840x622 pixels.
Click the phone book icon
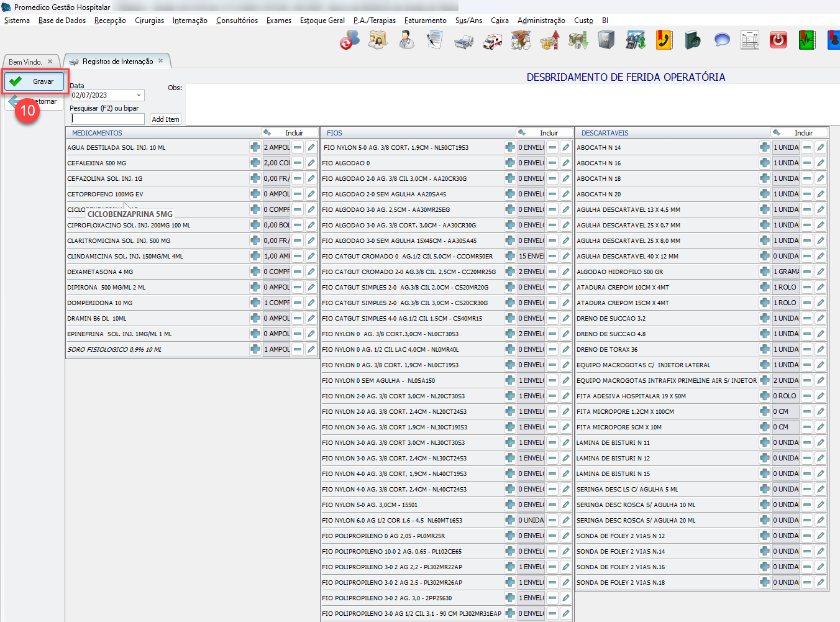(664, 40)
